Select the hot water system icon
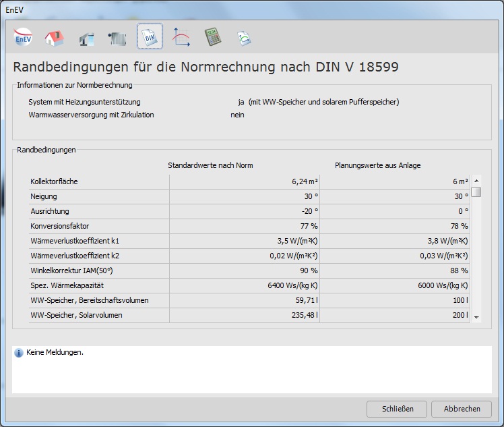This screenshot has height=427, width=504. tap(86, 38)
